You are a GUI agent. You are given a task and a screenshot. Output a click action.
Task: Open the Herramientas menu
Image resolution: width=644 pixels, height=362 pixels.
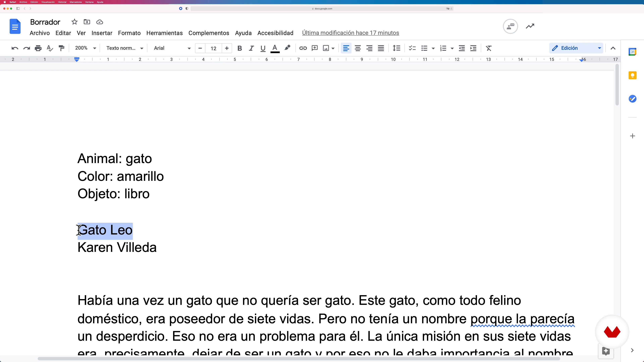pyautogui.click(x=165, y=33)
